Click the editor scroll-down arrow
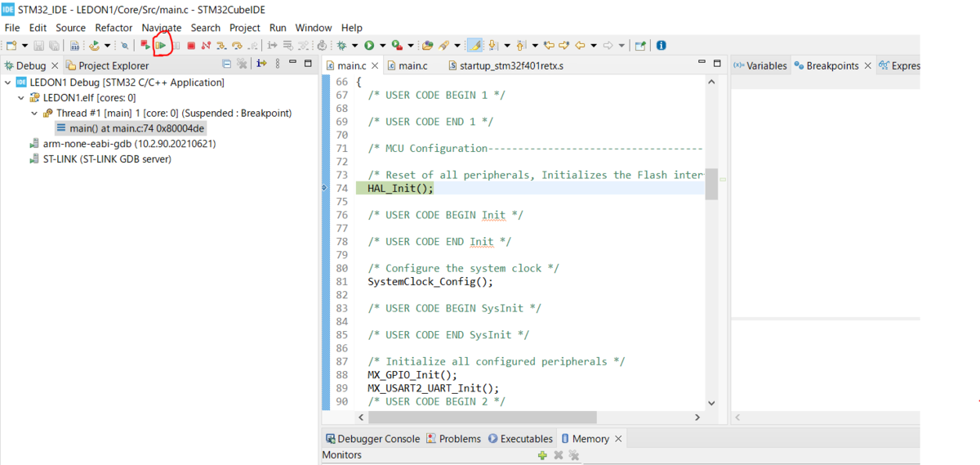The image size is (980, 465). click(711, 403)
